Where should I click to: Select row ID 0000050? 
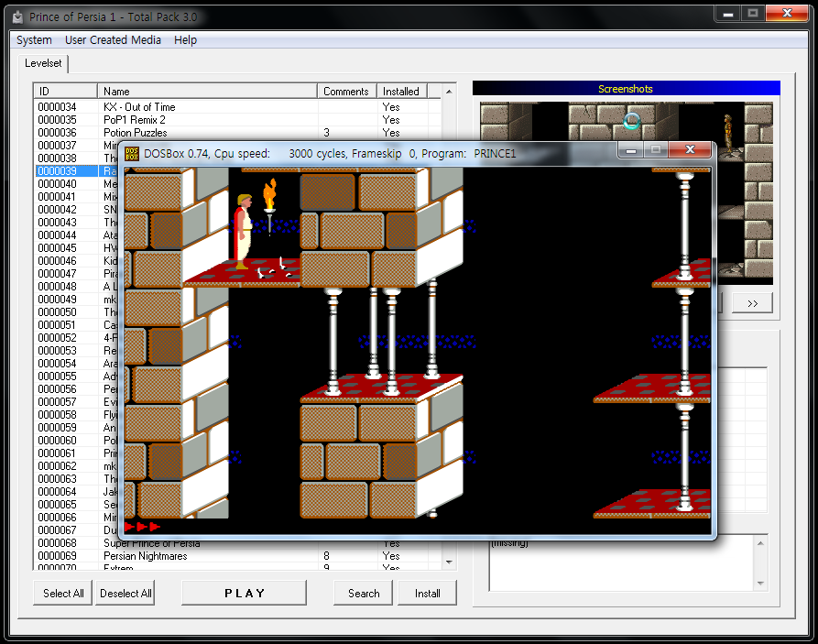[x=57, y=312]
